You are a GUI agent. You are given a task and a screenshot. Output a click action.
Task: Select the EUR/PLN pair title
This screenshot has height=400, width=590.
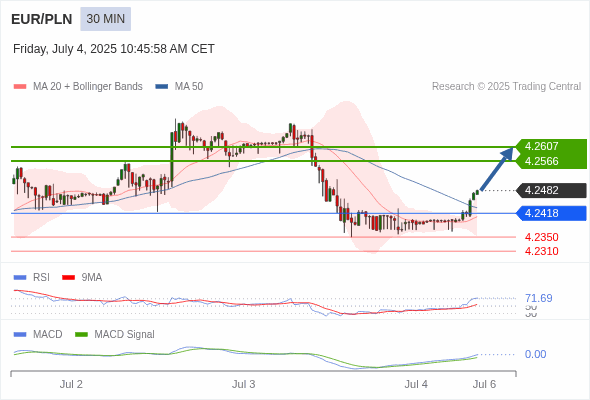click(x=42, y=19)
